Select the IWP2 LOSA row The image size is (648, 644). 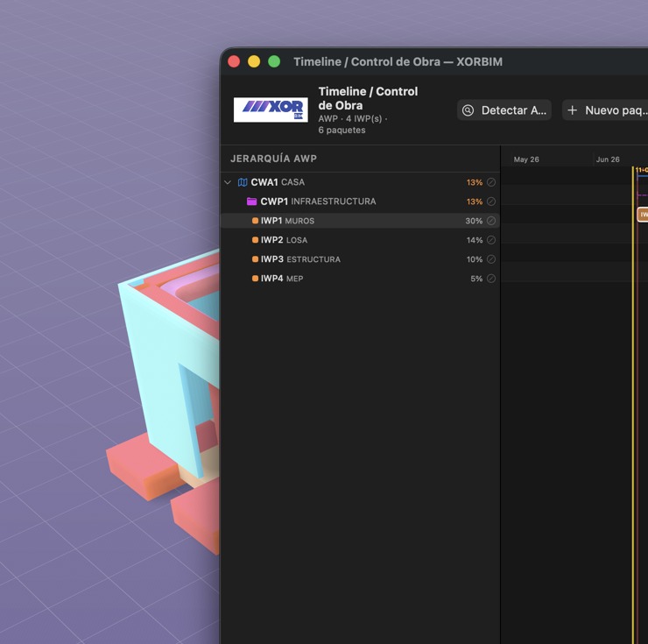pyautogui.click(x=360, y=240)
